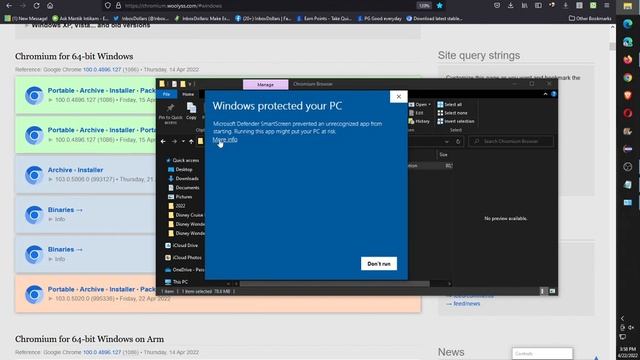The image size is (640, 360).
Task: Select Downloads in navigation pane
Action: [x=183, y=178]
